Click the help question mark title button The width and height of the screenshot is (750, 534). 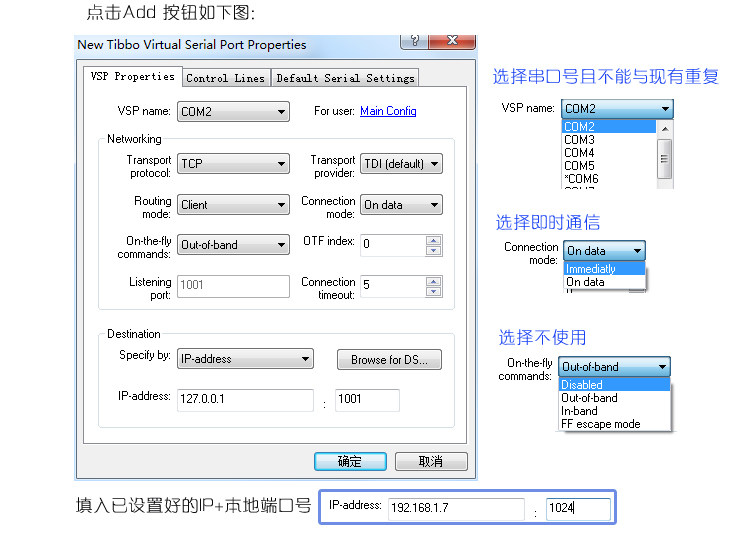point(414,41)
